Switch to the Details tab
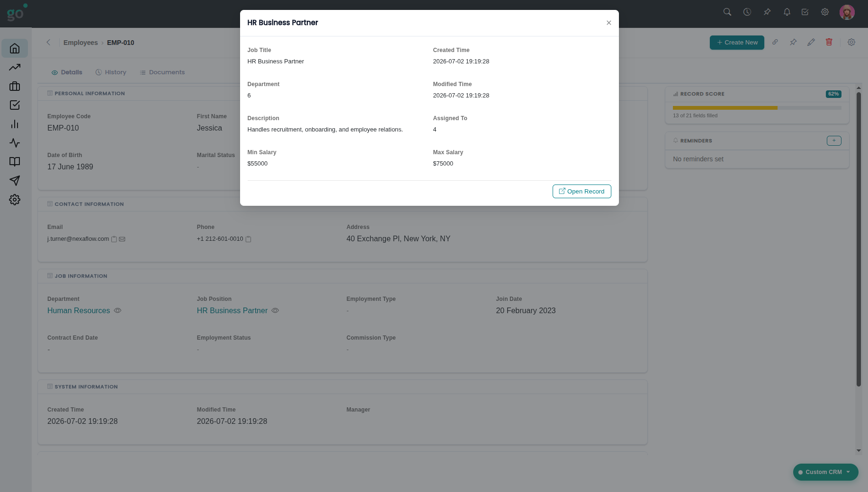 pos(67,72)
